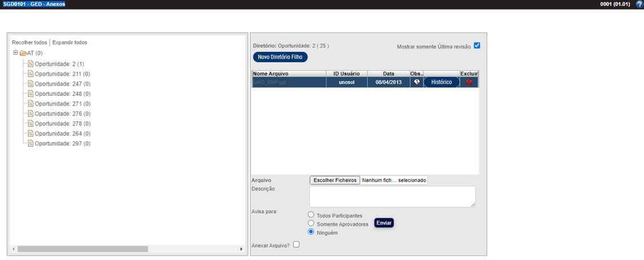Select Oportunidade: 247 in the tree
The width and height of the screenshot is (644, 260).
pos(62,84)
